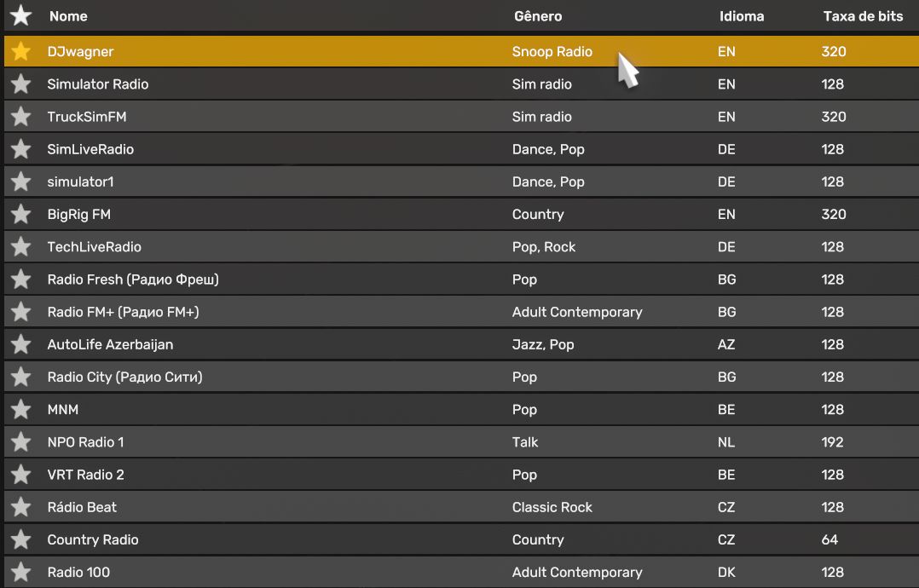Toggle favorite star for MNM

click(21, 409)
